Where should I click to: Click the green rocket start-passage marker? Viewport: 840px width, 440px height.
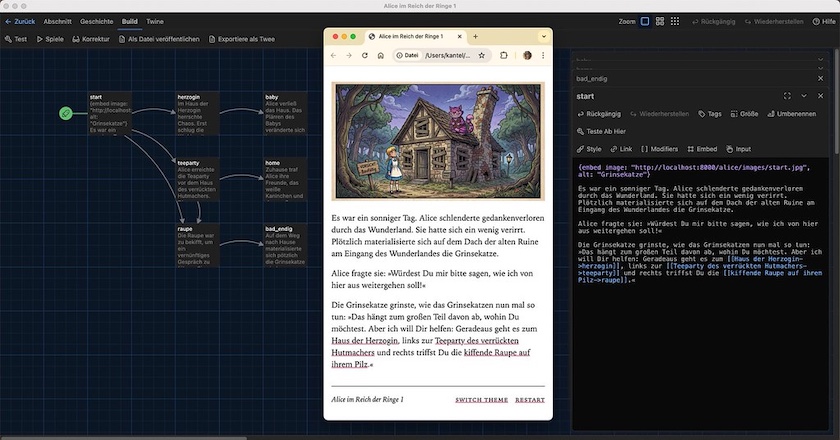point(65,113)
